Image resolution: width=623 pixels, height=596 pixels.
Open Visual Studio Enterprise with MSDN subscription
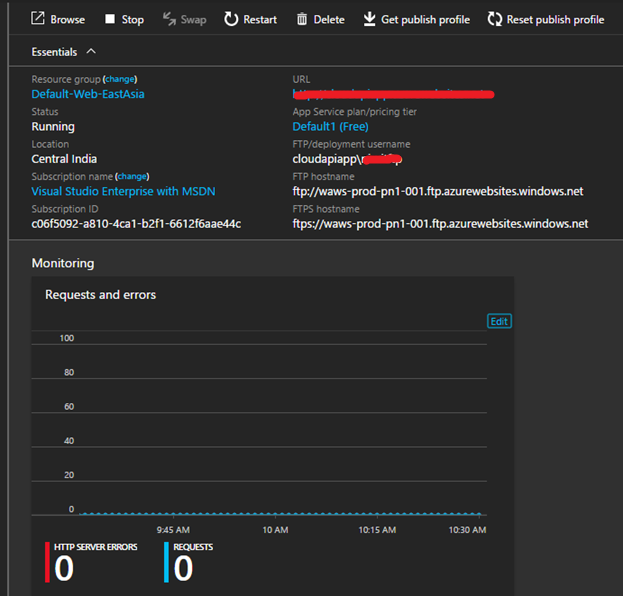click(123, 191)
